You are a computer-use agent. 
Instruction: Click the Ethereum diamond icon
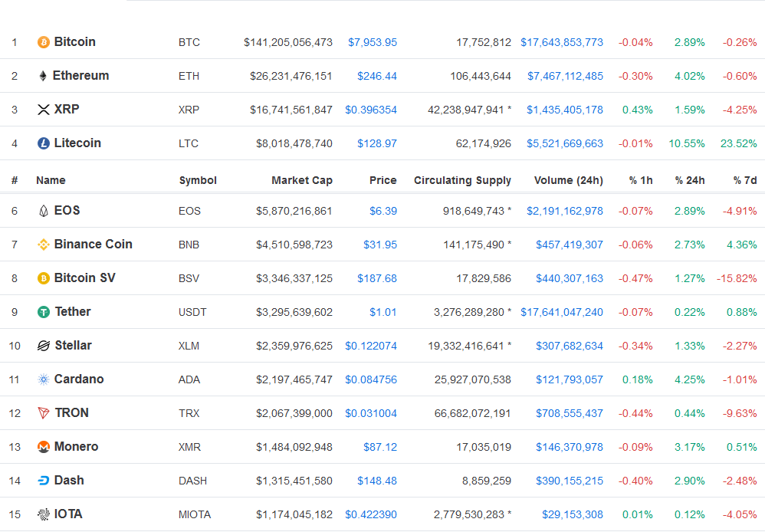43,76
